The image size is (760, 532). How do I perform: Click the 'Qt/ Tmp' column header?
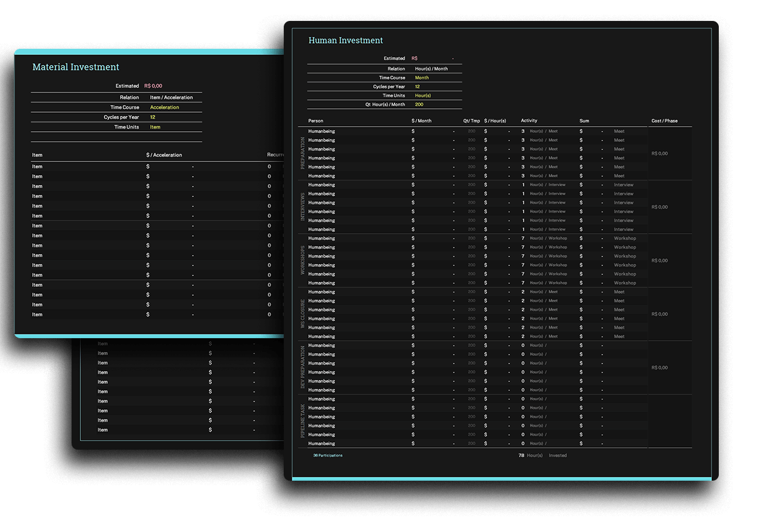pyautogui.click(x=472, y=120)
